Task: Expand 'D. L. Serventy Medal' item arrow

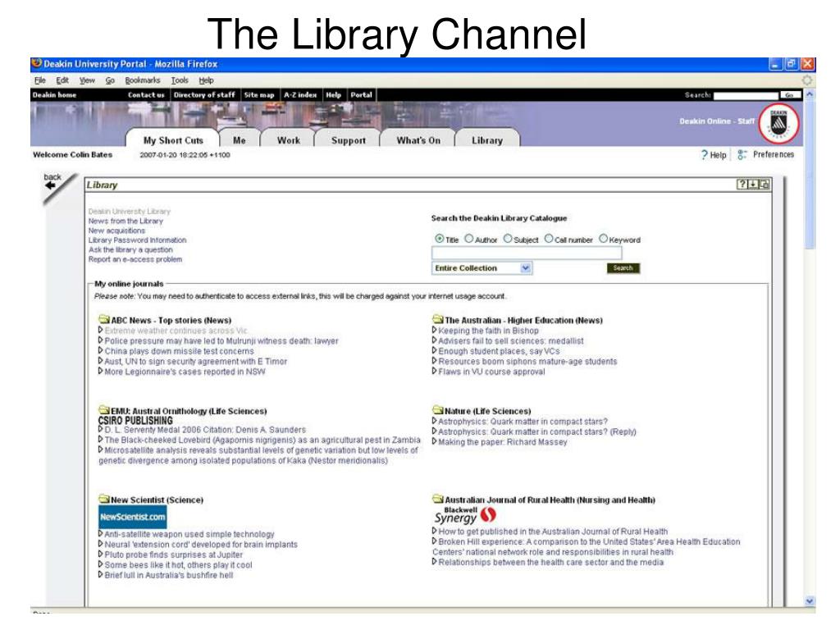Action: pos(101,429)
